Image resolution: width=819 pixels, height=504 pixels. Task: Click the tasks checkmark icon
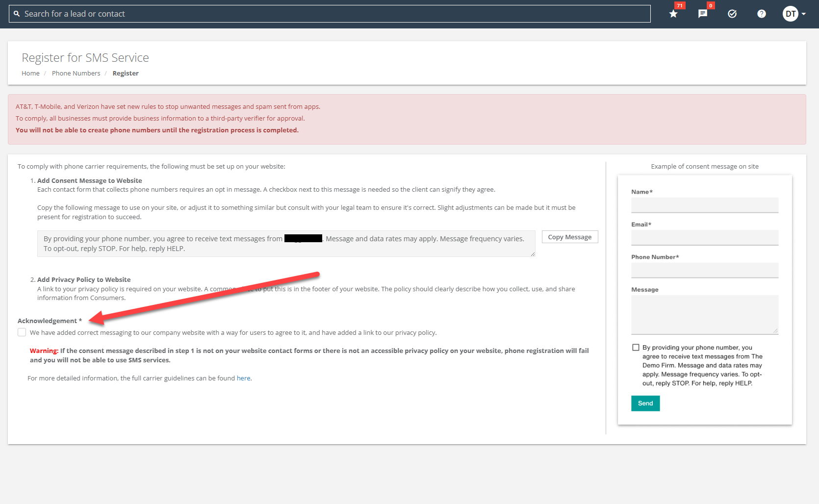click(732, 14)
